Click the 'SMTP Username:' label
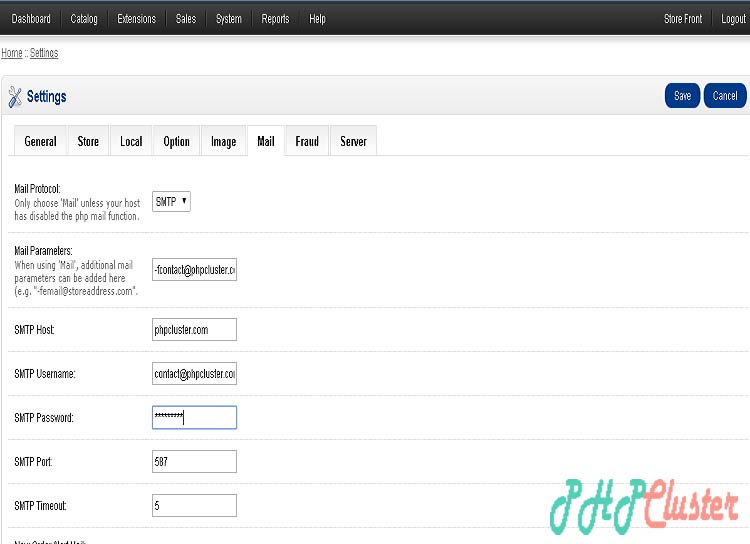This screenshot has height=544, width=750. (44, 374)
